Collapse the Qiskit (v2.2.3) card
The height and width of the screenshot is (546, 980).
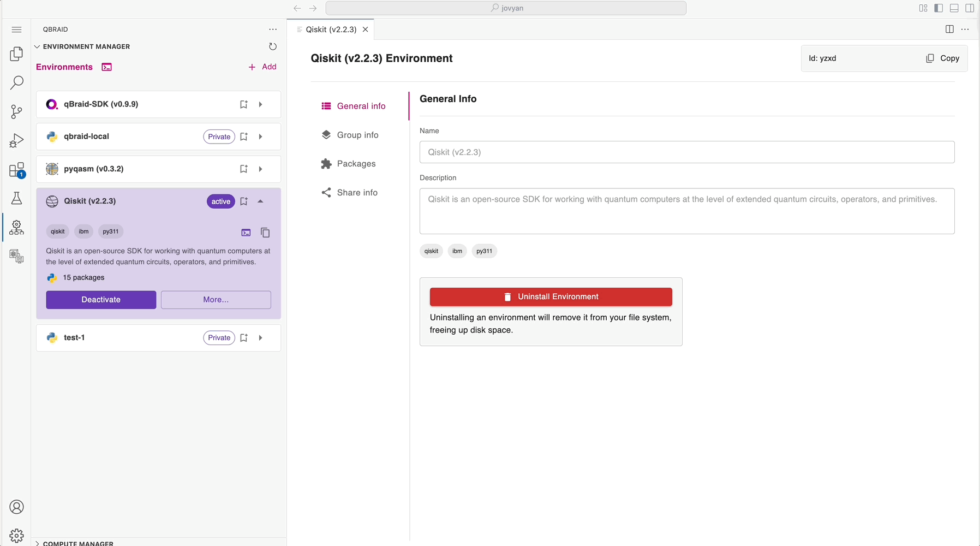(261, 201)
